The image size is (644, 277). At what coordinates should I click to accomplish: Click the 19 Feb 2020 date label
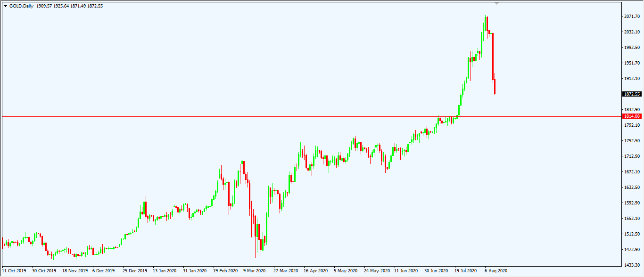225,271
